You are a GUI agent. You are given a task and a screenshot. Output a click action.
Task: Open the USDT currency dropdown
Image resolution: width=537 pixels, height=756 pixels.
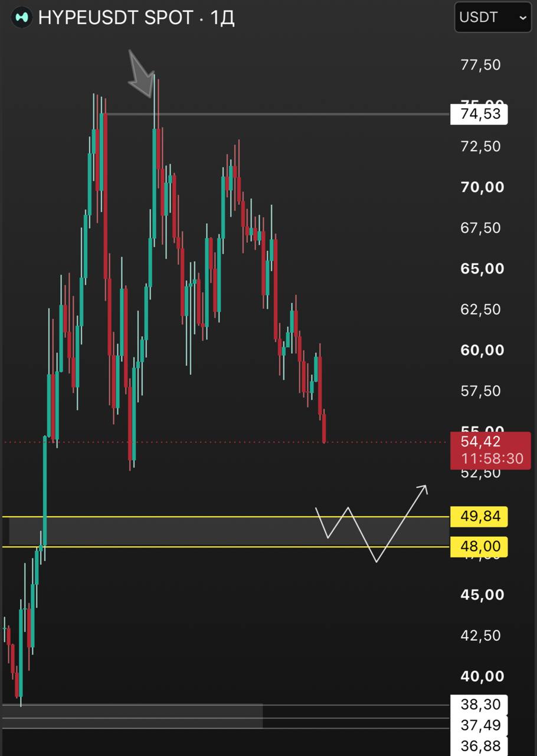(x=493, y=17)
